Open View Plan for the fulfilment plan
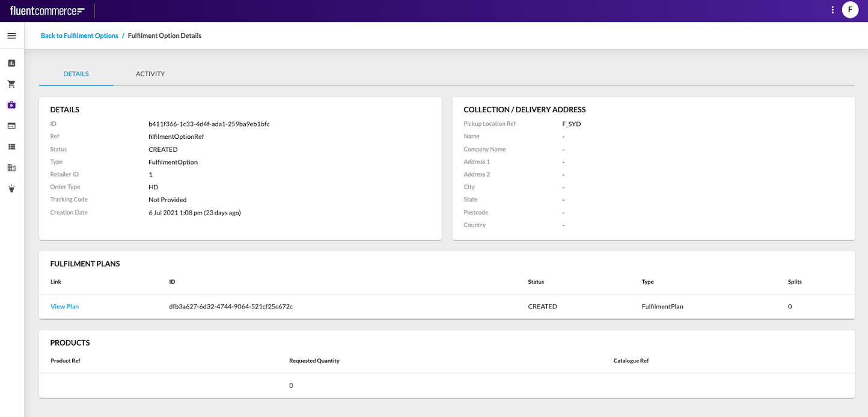868x417 pixels. coord(64,306)
